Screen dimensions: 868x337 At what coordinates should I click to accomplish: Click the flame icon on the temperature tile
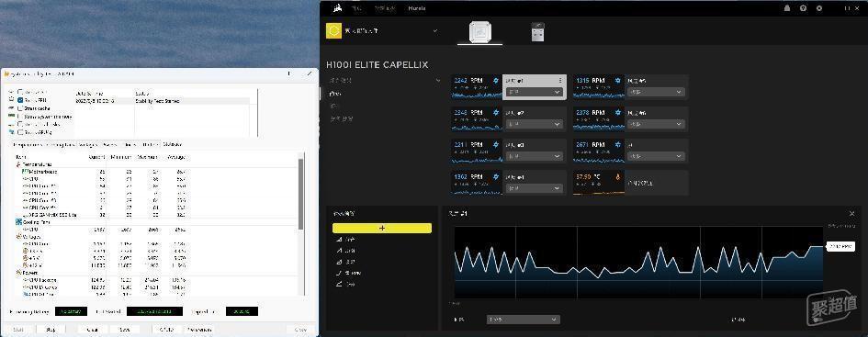point(618,177)
